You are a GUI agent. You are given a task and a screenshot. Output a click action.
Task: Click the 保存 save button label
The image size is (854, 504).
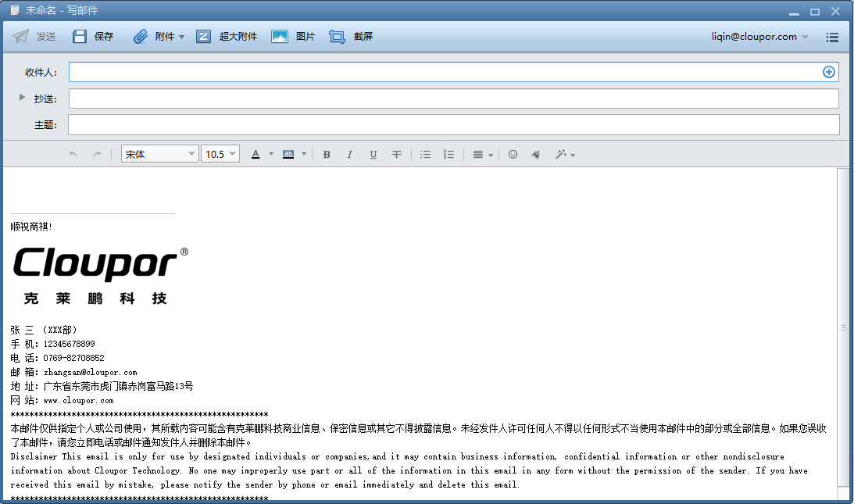103,37
